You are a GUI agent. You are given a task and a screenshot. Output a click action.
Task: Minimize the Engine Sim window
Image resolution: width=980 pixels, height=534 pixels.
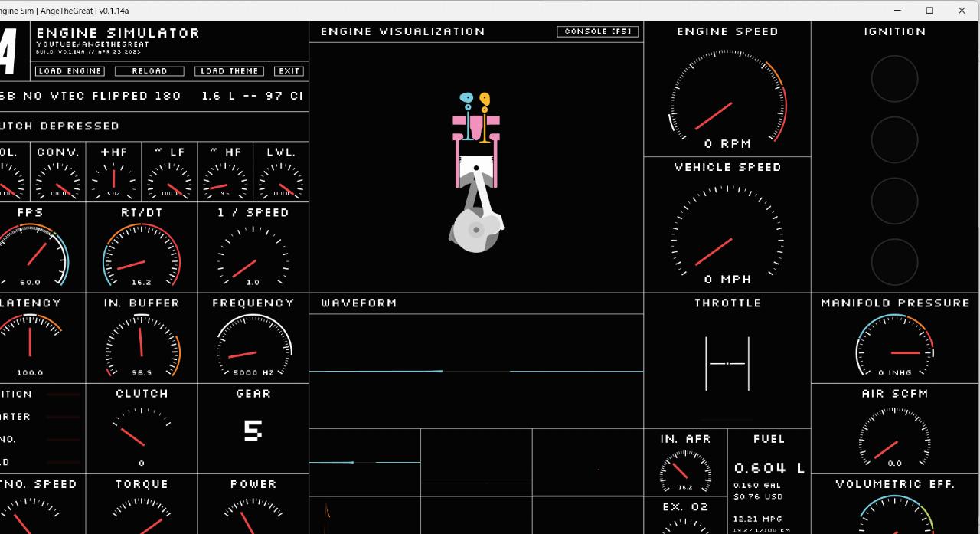(897, 11)
